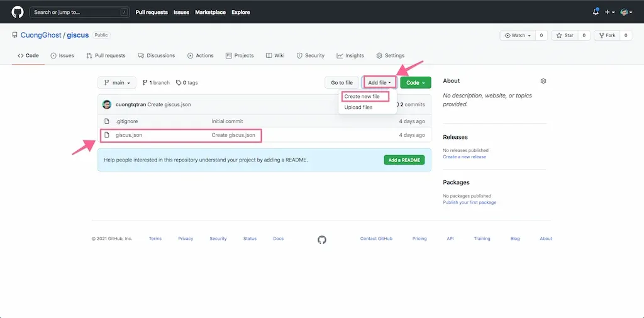Switch to the Insights tab
The width and height of the screenshot is (644, 318).
coord(350,56)
